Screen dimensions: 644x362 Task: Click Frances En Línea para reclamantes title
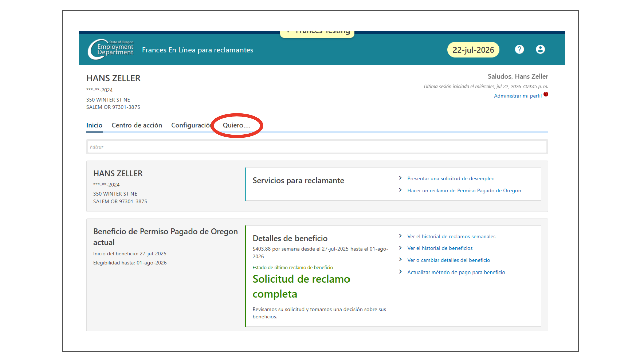click(198, 50)
